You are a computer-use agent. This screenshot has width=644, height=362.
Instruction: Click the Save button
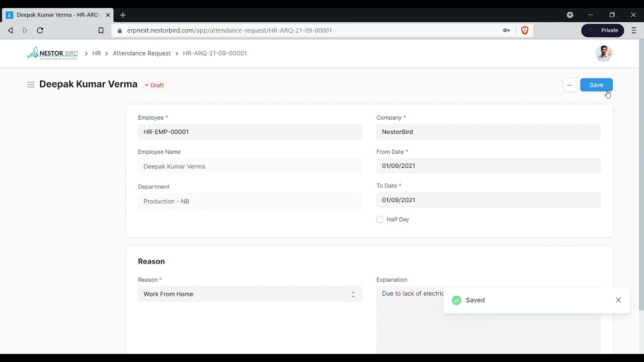click(x=596, y=85)
